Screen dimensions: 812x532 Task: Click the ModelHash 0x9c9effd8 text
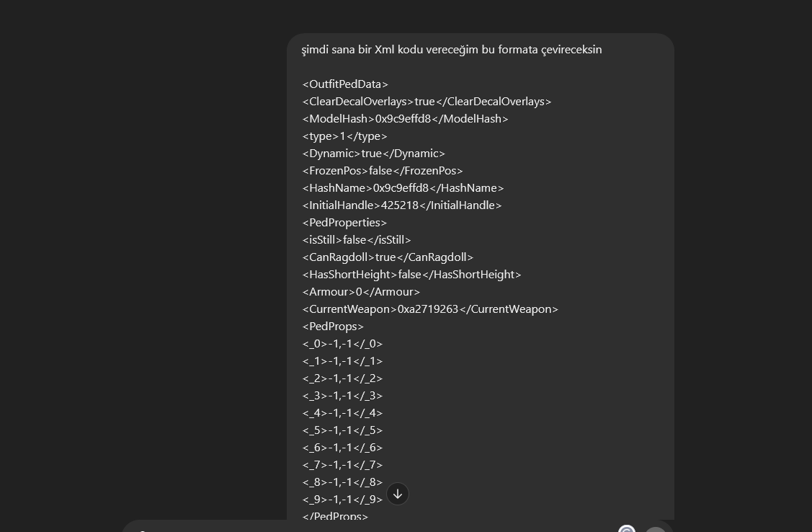click(x=406, y=118)
